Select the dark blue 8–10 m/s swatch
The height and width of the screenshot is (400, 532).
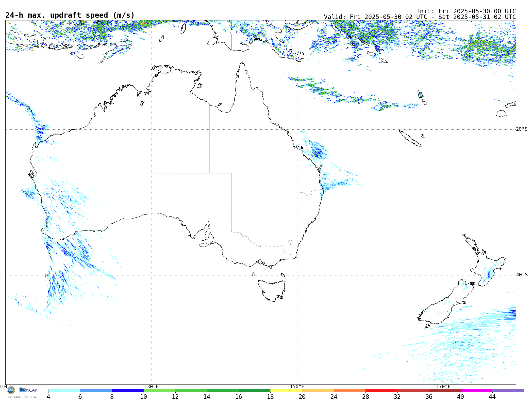coord(128,391)
